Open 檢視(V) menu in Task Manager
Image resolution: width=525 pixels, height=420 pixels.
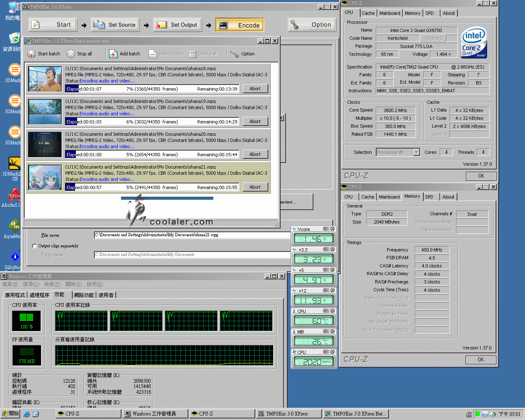(52, 284)
